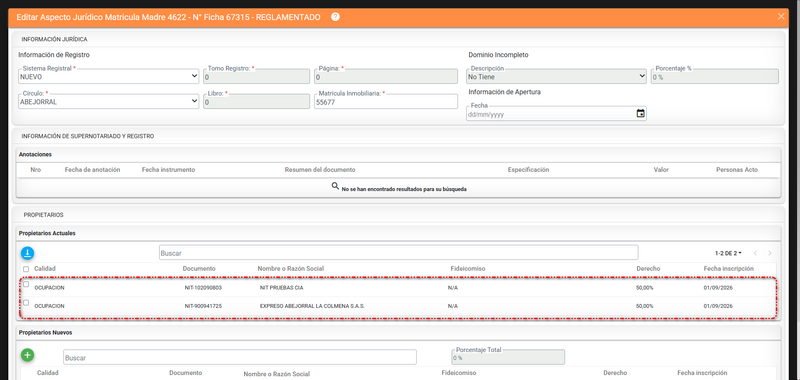Click Documento column header in Propietarios Nuevos
This screenshot has height=380, width=800.
click(186, 373)
